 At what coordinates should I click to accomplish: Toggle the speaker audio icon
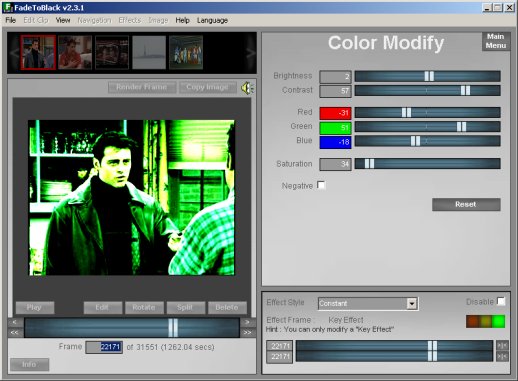tap(247, 88)
